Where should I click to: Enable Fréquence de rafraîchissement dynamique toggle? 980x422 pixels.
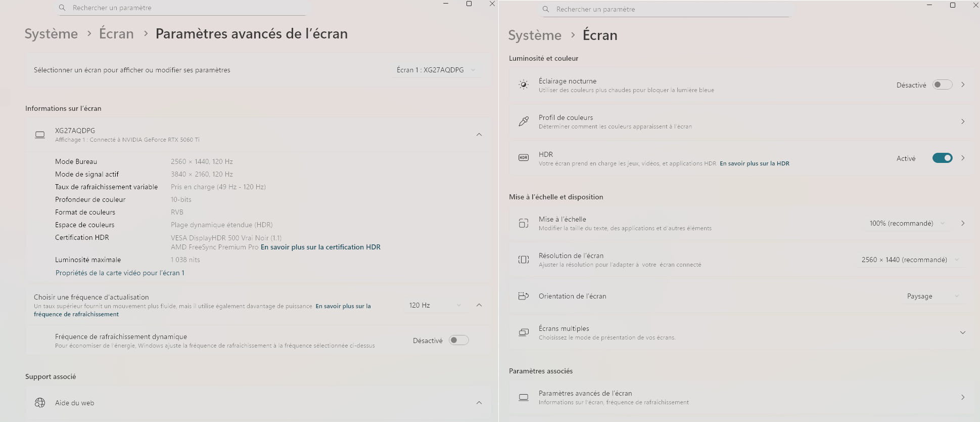[458, 341]
